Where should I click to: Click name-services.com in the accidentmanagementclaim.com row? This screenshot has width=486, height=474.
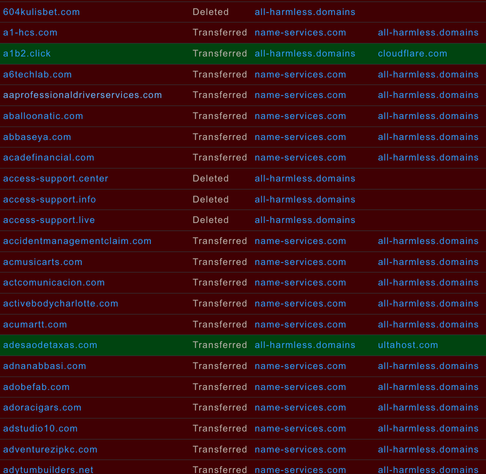pyautogui.click(x=300, y=241)
